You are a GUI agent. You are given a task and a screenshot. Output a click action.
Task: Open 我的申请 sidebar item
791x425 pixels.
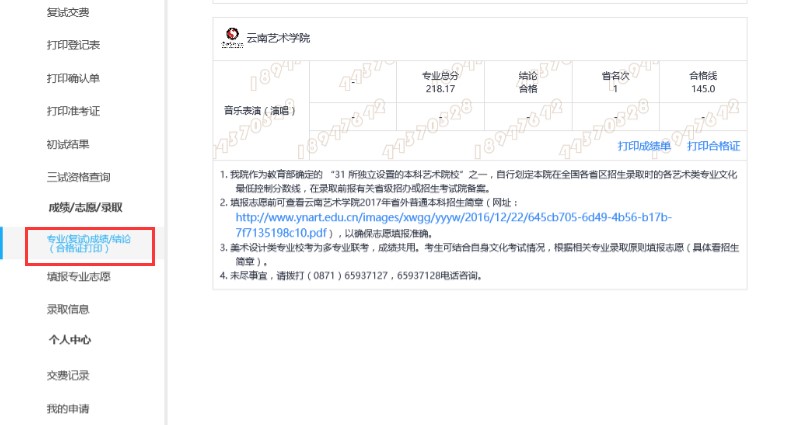coord(67,408)
